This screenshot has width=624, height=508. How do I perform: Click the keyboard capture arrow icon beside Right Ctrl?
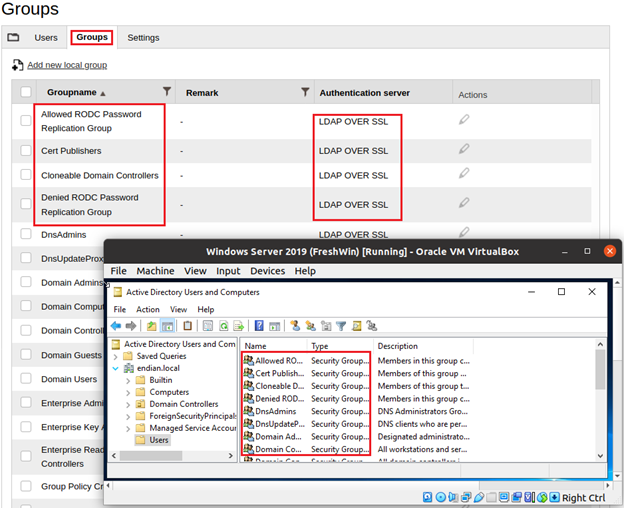[555, 497]
